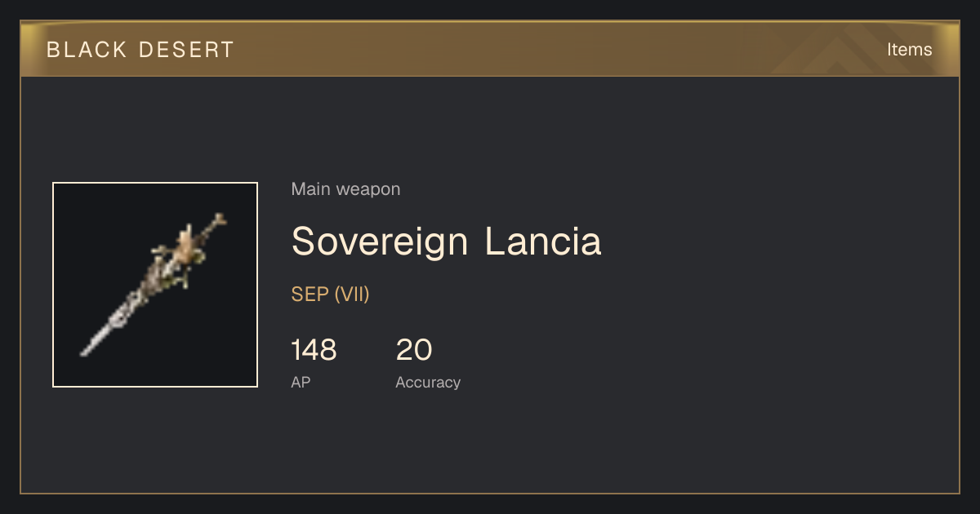
Task: Click the word Sovereign in the item name
Action: (380, 241)
